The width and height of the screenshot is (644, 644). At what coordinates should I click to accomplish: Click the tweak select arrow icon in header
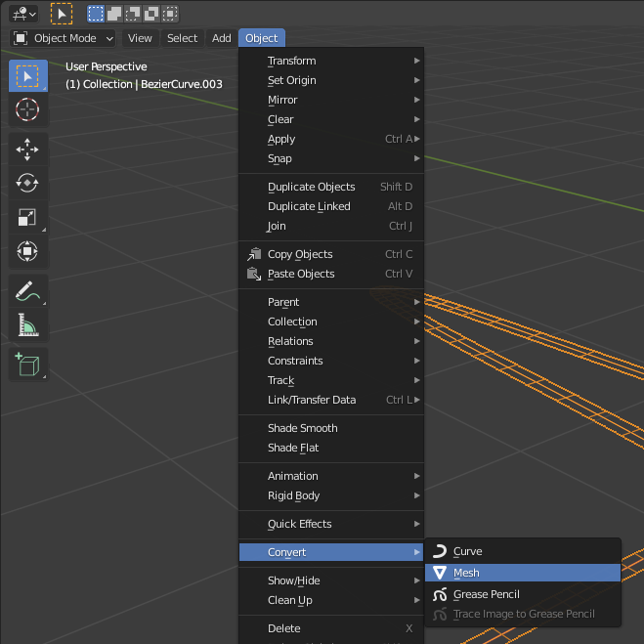pos(62,14)
